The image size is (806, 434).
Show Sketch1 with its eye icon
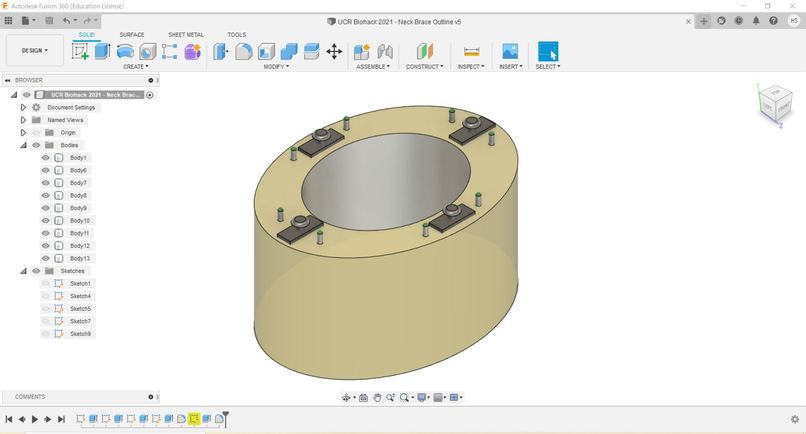click(46, 284)
